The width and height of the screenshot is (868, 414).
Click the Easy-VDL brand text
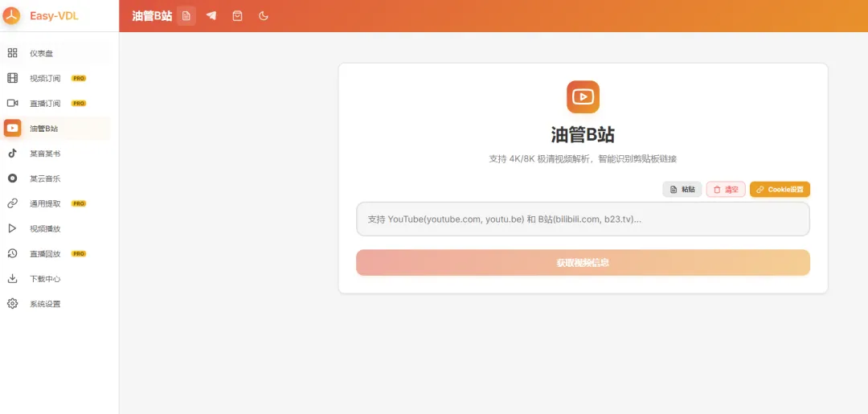(55, 16)
